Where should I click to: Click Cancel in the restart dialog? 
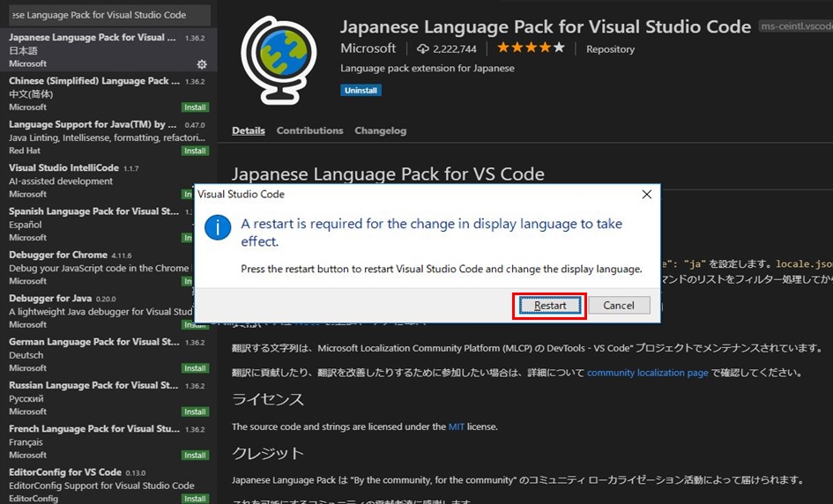[x=618, y=306]
